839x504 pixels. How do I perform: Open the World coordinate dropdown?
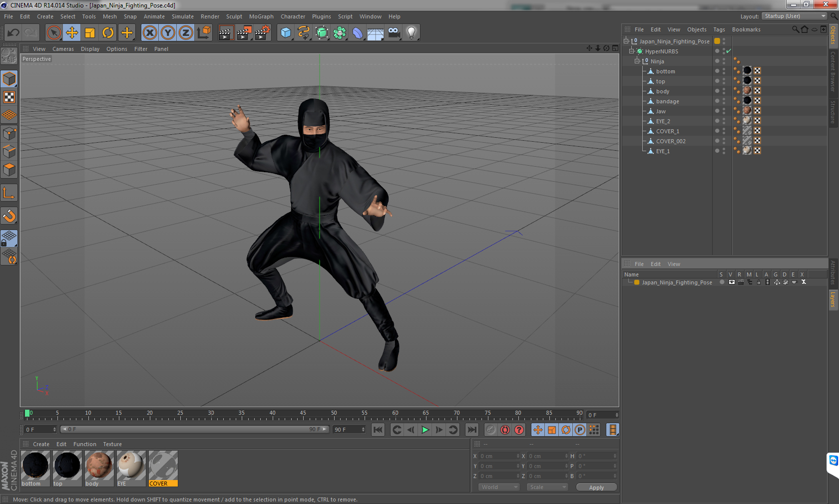pyautogui.click(x=498, y=487)
